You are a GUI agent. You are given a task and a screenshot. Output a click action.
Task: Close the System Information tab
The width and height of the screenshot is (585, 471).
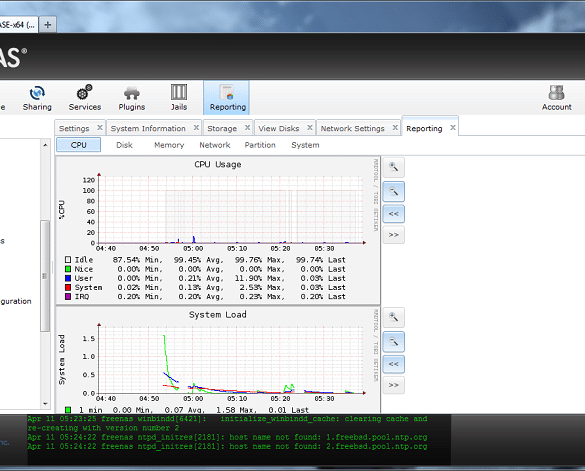(196, 128)
